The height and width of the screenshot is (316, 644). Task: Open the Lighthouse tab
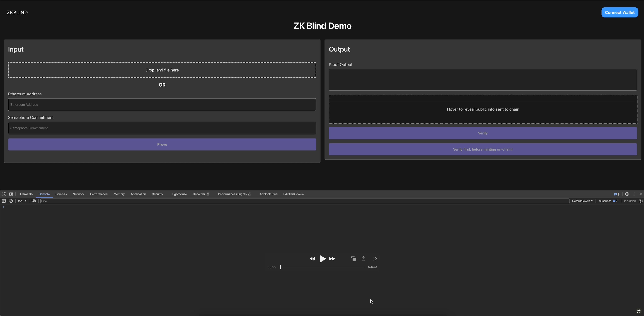click(179, 194)
